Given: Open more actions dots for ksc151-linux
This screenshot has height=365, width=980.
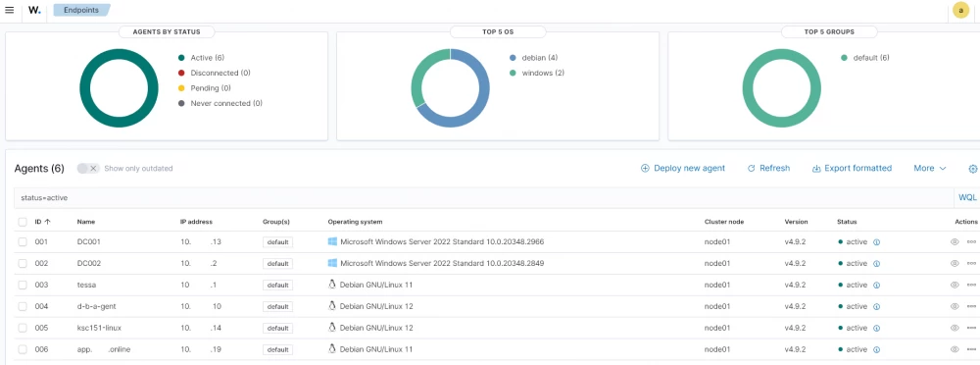Looking at the screenshot, I should [971, 328].
